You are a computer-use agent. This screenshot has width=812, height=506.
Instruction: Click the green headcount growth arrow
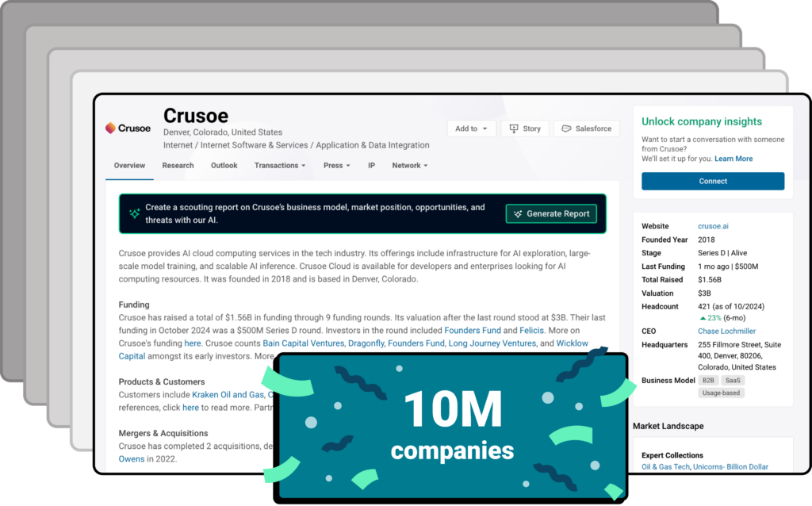702,317
